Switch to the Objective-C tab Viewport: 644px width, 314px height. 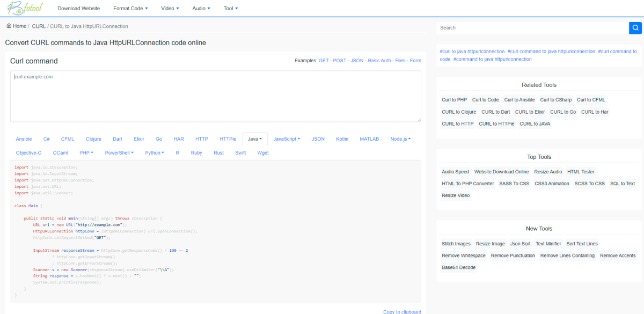(28, 153)
